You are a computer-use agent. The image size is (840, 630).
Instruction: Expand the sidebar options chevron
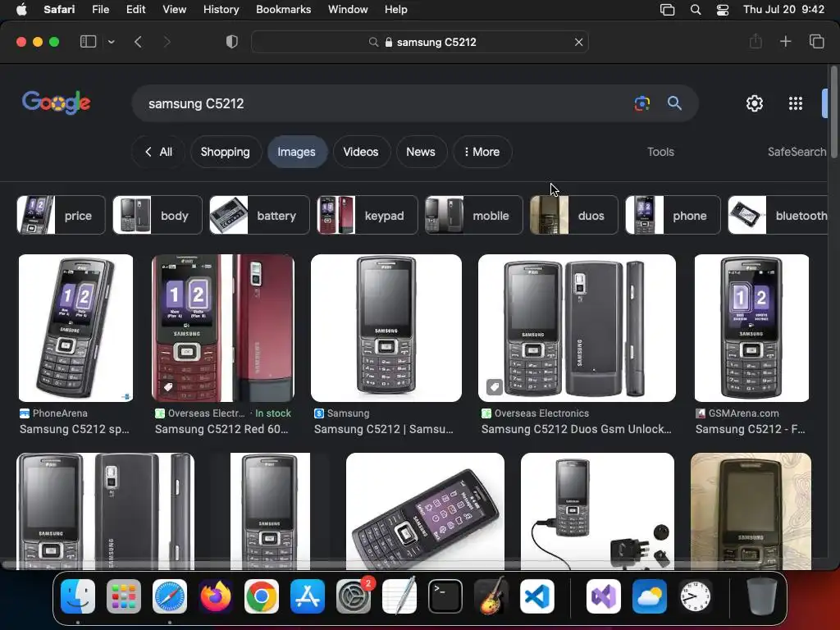tap(111, 42)
